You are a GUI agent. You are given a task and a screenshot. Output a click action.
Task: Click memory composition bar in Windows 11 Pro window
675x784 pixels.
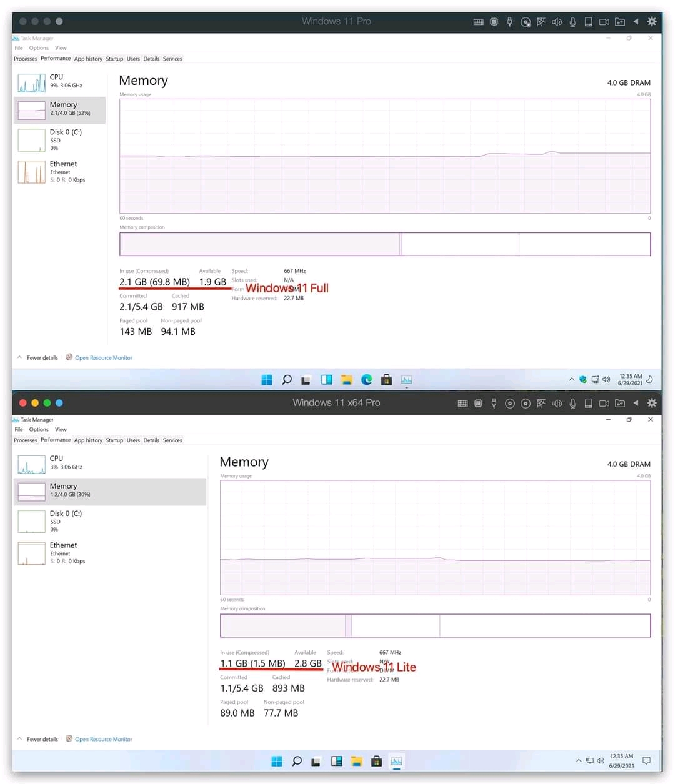(x=385, y=244)
